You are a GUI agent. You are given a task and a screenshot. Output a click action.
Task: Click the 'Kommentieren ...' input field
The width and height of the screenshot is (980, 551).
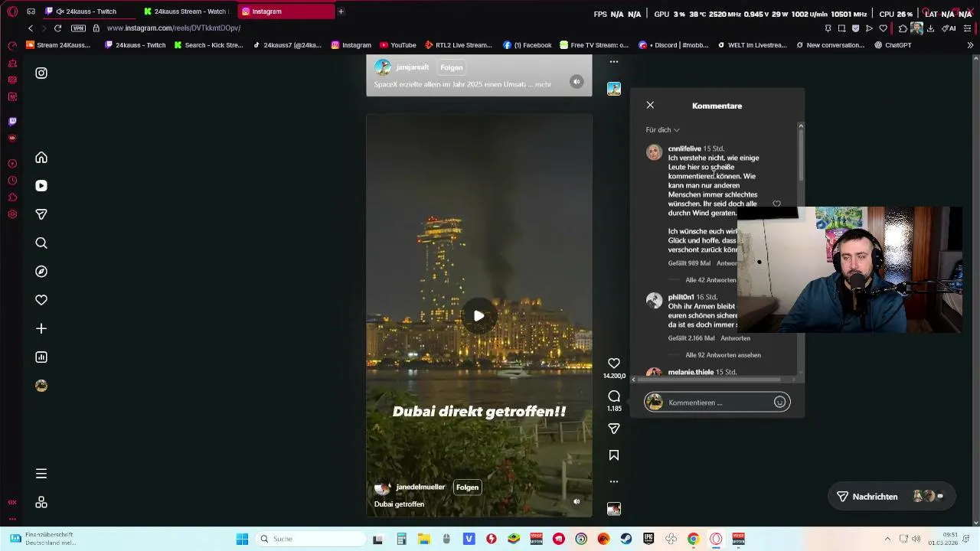click(x=718, y=403)
